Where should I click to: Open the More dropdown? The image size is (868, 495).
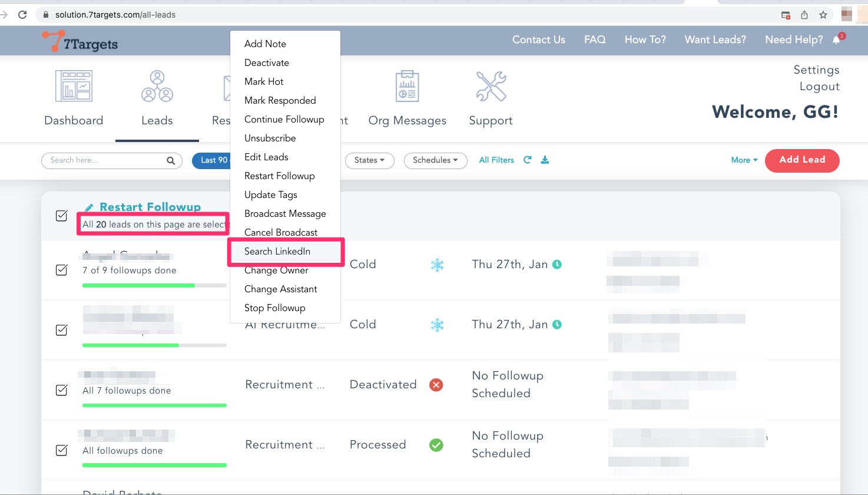[744, 160]
